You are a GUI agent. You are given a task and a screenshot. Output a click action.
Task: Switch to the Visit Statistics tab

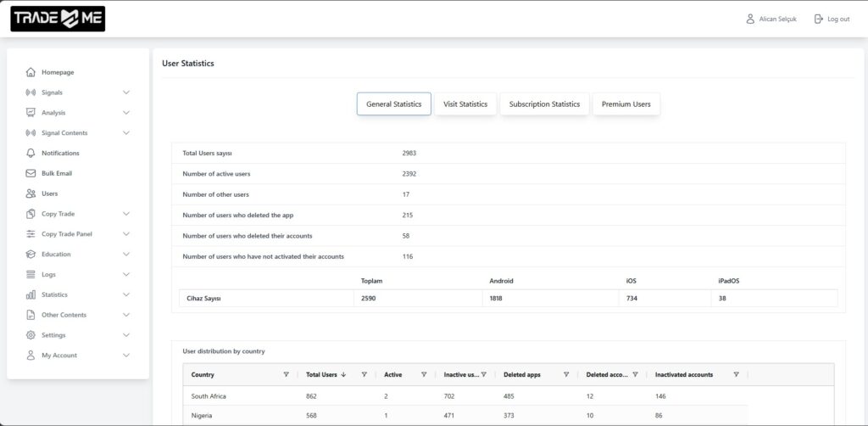coord(465,104)
